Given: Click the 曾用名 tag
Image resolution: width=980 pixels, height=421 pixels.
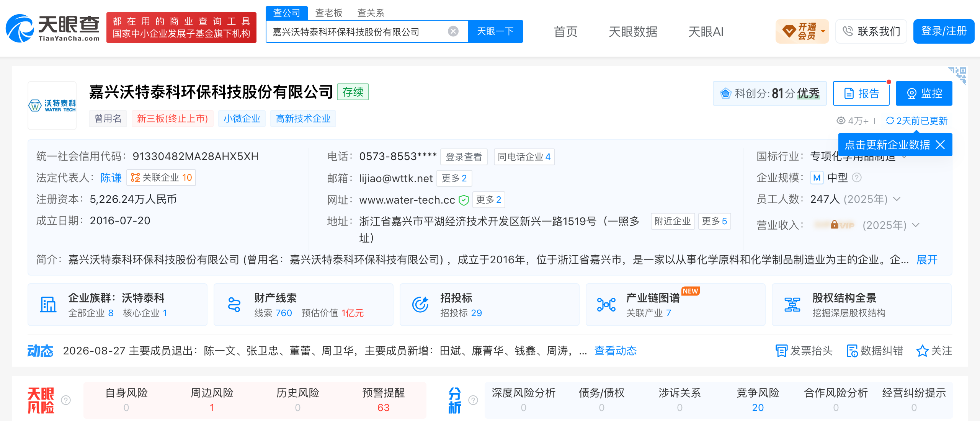Looking at the screenshot, I should pyautogui.click(x=108, y=119).
